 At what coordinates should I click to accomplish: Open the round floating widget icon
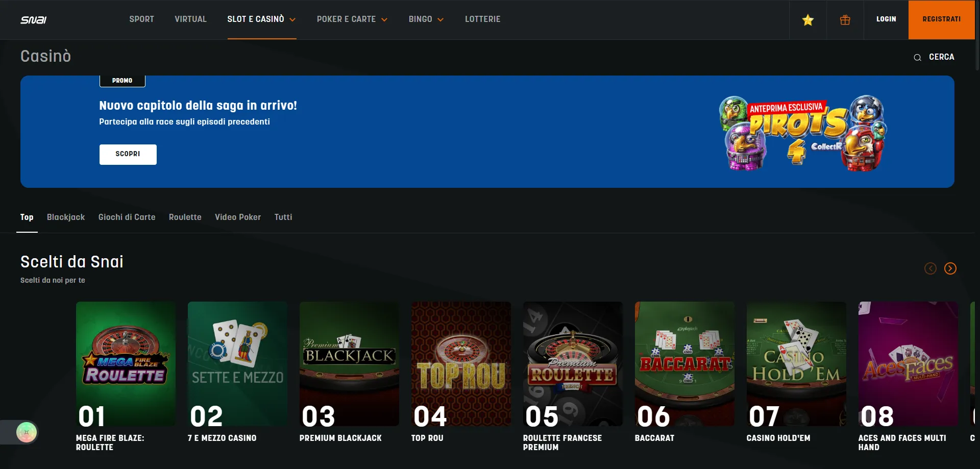[x=27, y=432]
